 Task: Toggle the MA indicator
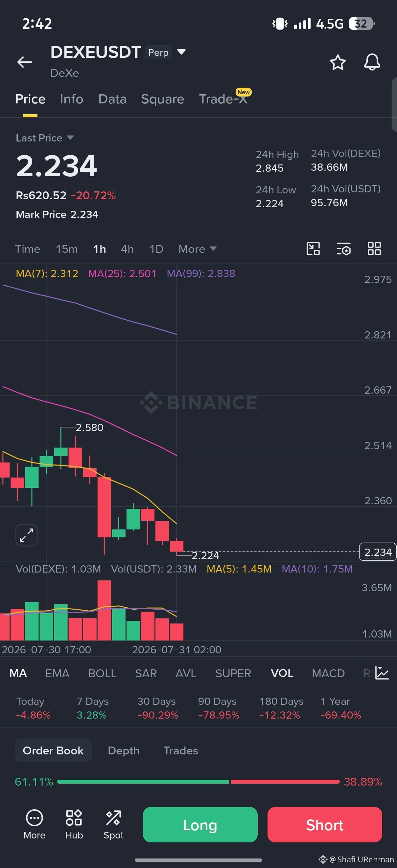pyautogui.click(x=18, y=673)
